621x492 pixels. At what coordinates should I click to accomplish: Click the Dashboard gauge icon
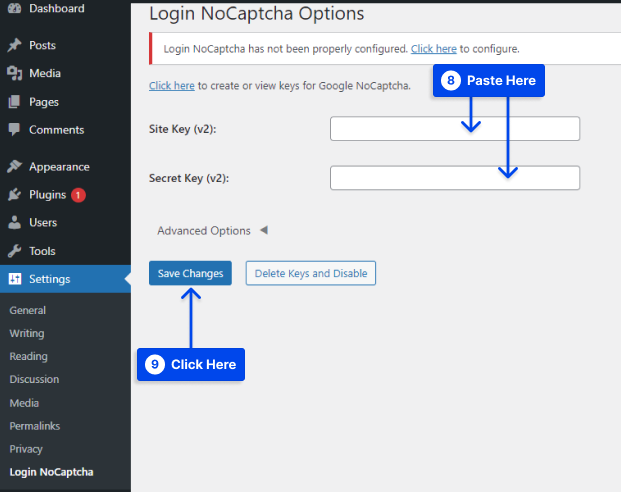click(15, 8)
